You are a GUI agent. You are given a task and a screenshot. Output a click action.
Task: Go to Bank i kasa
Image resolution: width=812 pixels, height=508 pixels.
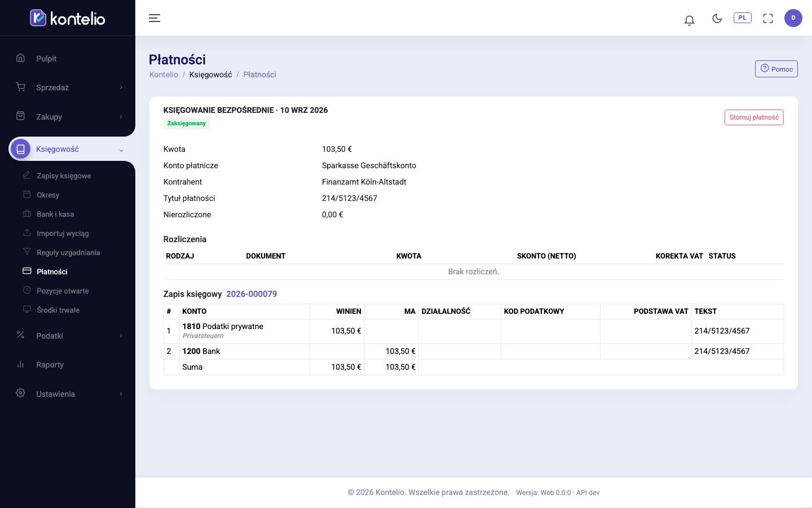pyautogui.click(x=55, y=214)
